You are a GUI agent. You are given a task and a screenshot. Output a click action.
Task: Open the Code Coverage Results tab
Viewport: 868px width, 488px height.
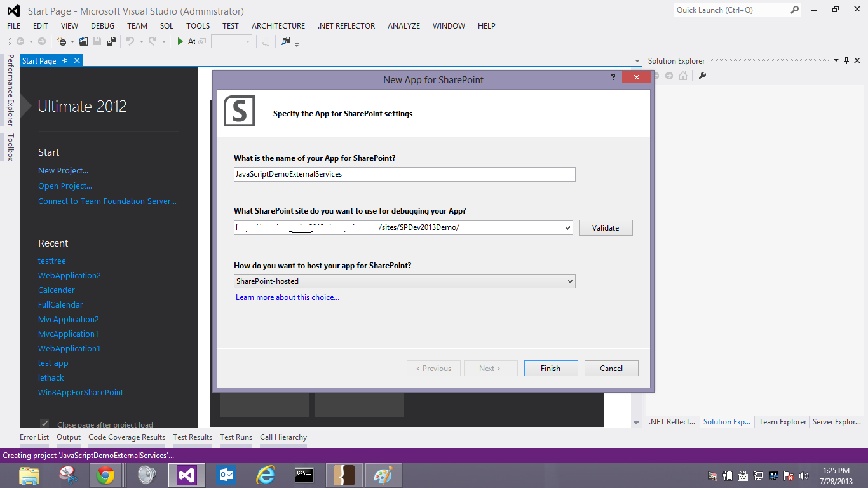click(x=126, y=437)
